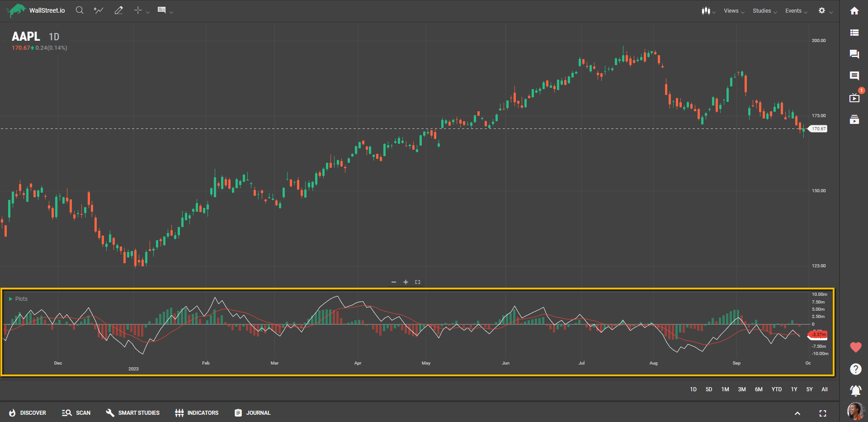Activate the pencil drawing tool
The width and height of the screenshot is (868, 422).
[x=119, y=10]
